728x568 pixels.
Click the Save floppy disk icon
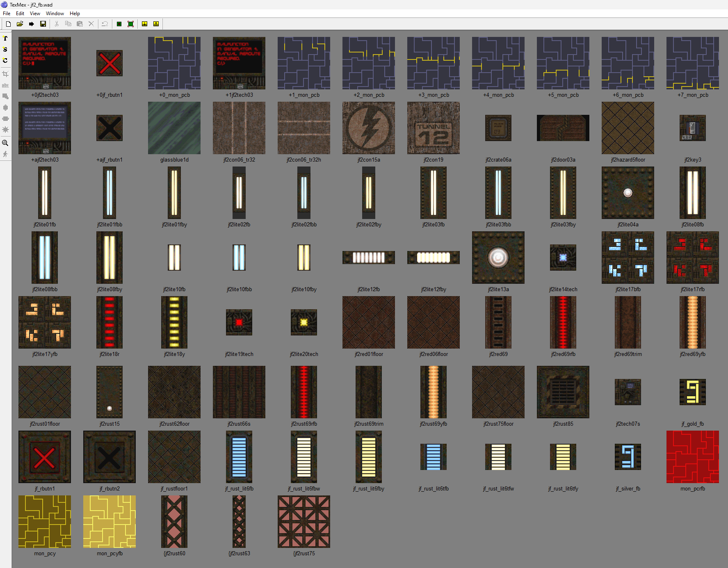[x=43, y=24]
